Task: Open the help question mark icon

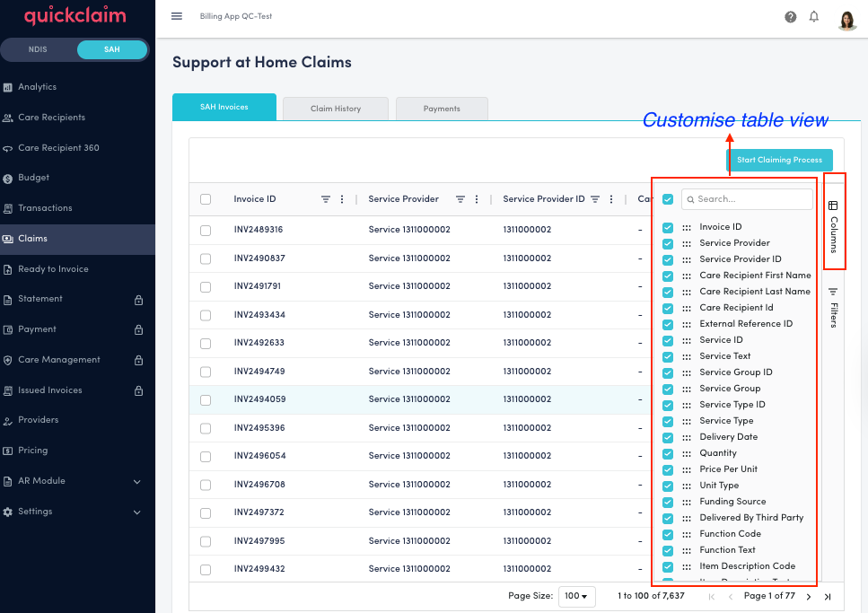Action: 791,17
